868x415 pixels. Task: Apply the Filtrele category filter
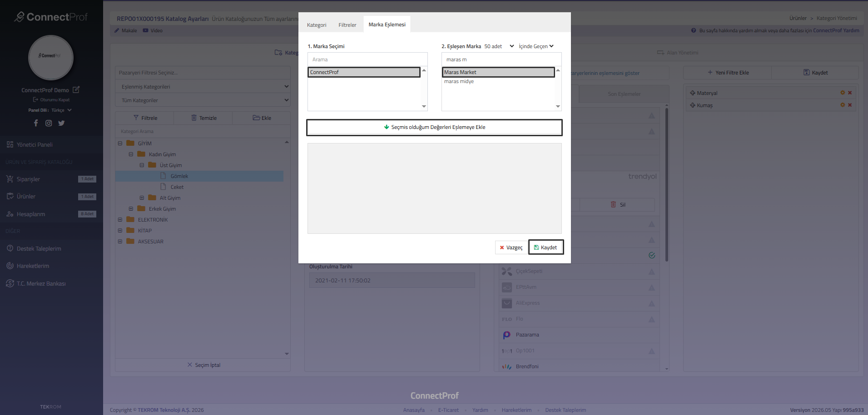coord(145,118)
